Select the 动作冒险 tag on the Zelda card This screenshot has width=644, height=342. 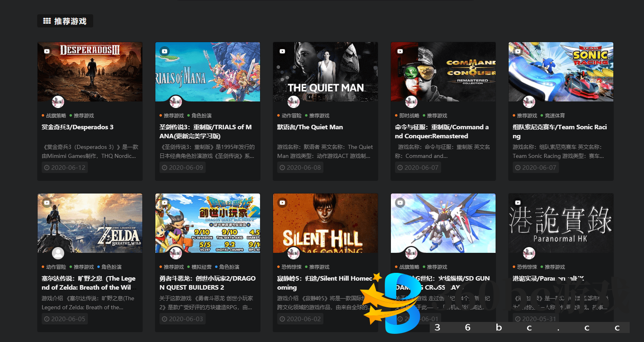(56, 267)
